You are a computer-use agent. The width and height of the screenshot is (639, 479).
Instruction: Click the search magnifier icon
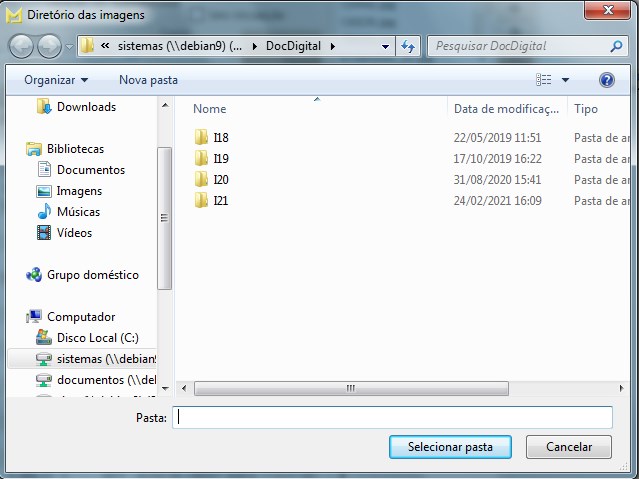[x=616, y=46]
